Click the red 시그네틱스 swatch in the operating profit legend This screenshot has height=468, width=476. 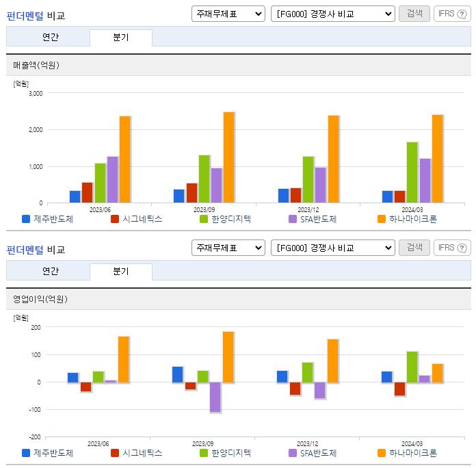click(115, 453)
